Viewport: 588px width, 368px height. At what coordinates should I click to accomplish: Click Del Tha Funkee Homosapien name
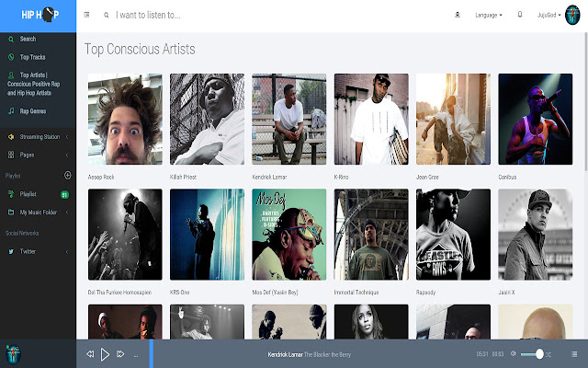[x=119, y=293]
